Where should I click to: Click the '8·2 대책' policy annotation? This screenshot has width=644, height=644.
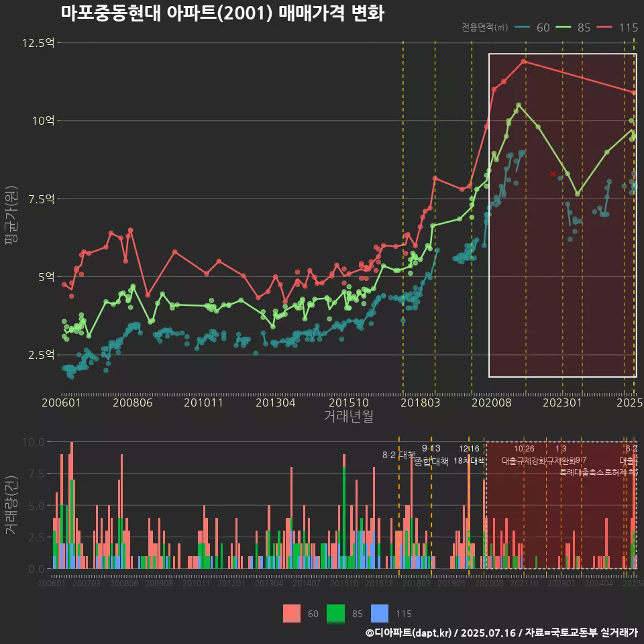click(x=398, y=455)
